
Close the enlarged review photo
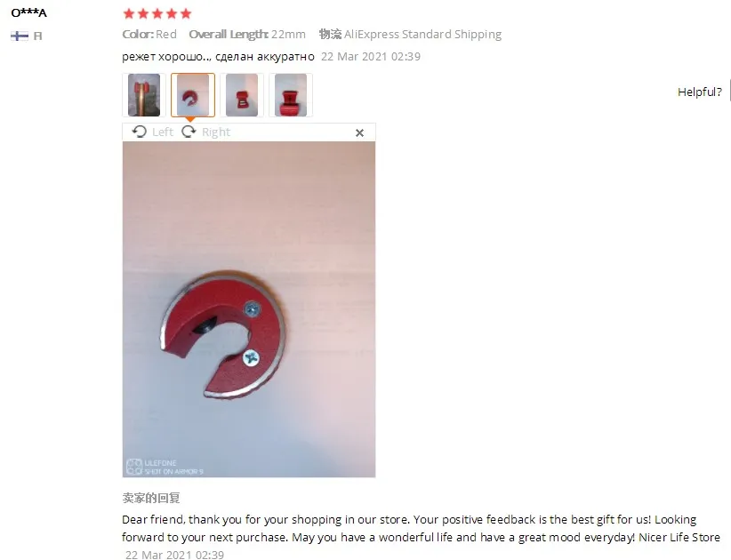pos(359,132)
